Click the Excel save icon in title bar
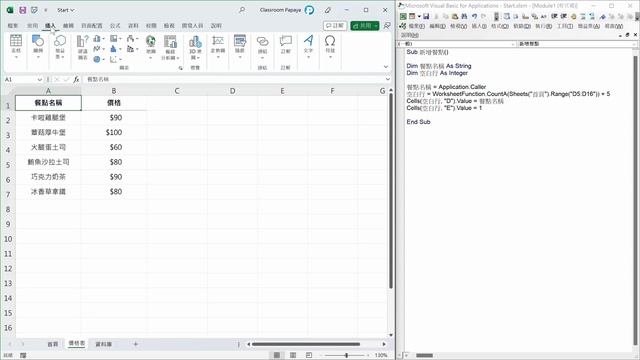The width and height of the screenshot is (640, 360). point(22,10)
